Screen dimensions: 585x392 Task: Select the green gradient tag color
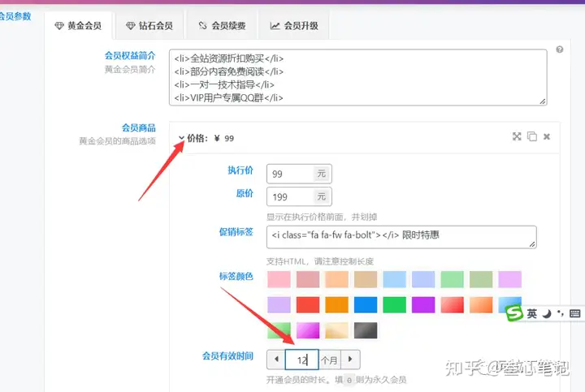(x=279, y=330)
